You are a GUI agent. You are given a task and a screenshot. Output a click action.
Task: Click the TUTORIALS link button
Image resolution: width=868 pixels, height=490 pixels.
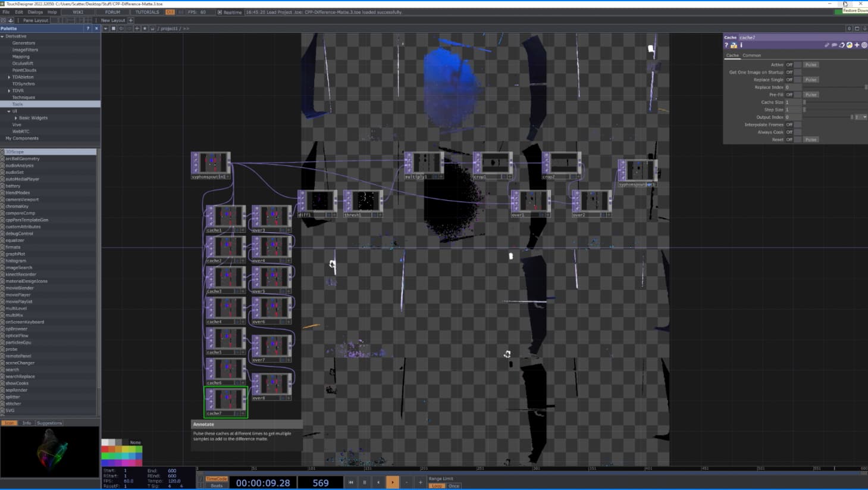tap(147, 12)
